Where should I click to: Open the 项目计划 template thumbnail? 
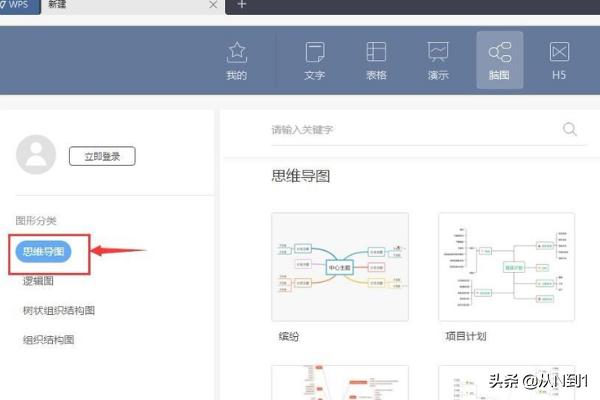[x=506, y=267]
